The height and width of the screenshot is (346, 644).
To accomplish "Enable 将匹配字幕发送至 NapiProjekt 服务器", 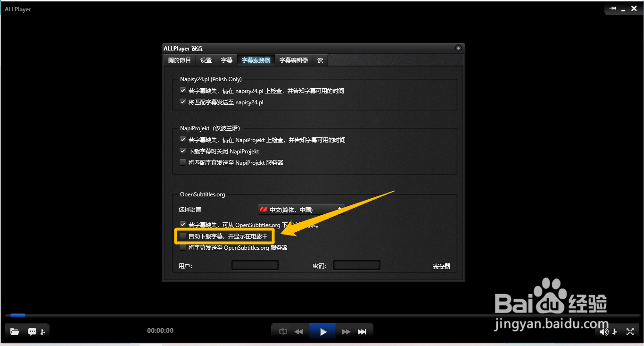I will 183,162.
